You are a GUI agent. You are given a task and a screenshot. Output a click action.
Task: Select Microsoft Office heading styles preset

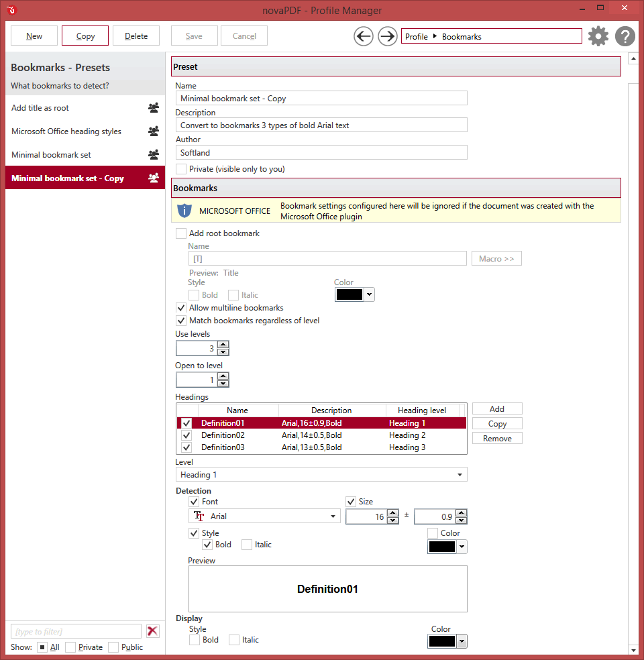(85, 131)
